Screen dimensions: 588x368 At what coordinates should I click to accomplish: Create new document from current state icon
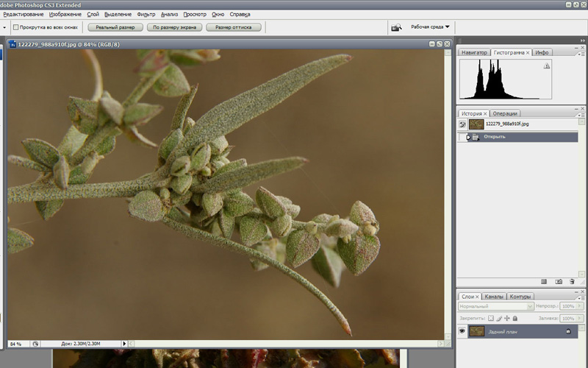point(544,281)
